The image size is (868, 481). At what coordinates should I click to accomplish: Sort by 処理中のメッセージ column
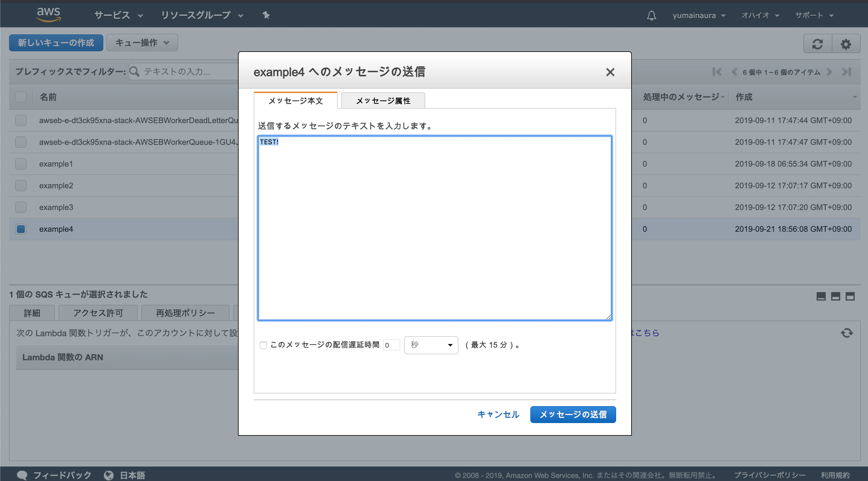click(x=683, y=97)
